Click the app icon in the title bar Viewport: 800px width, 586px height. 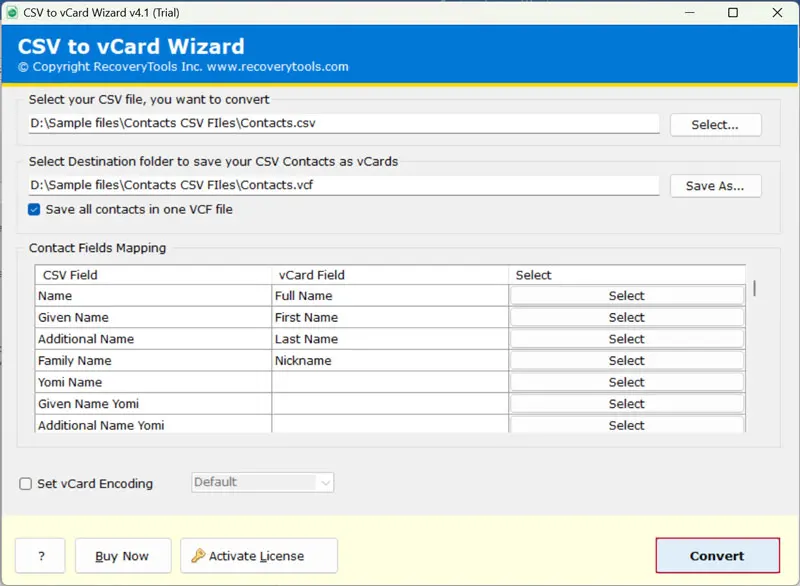click(14, 13)
